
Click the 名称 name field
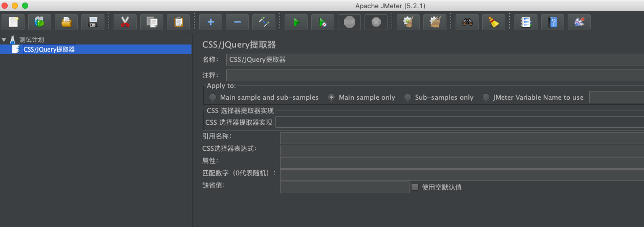435,59
